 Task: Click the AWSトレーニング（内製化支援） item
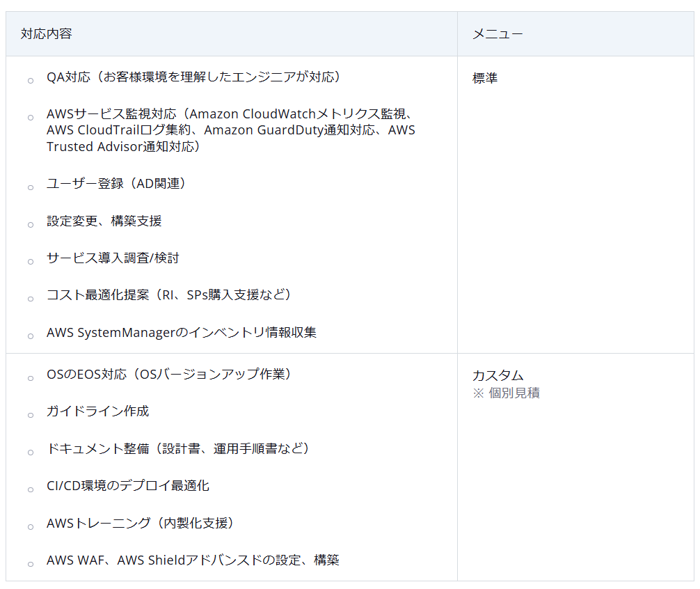pyautogui.click(x=140, y=523)
